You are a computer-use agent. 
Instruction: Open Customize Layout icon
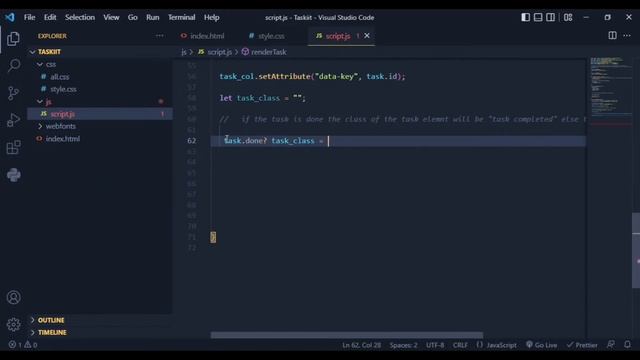point(568,17)
